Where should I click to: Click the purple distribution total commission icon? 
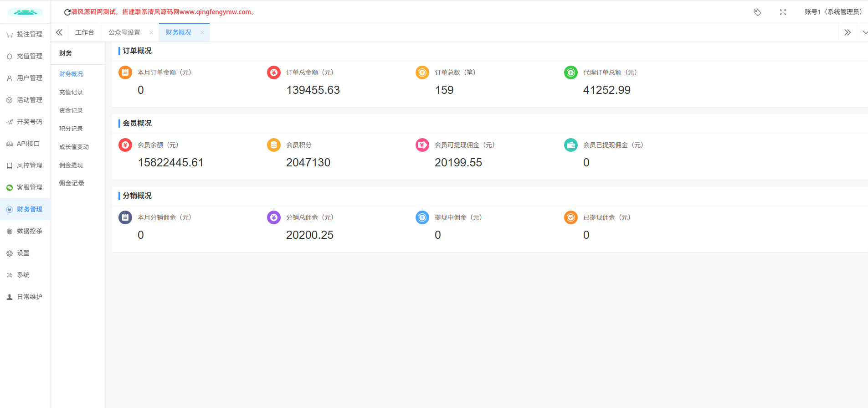click(274, 217)
